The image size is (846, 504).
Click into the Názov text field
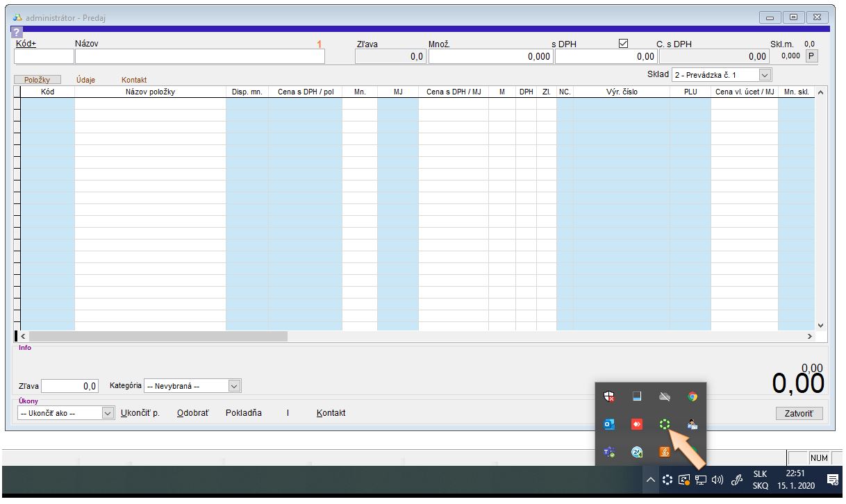[199, 57]
